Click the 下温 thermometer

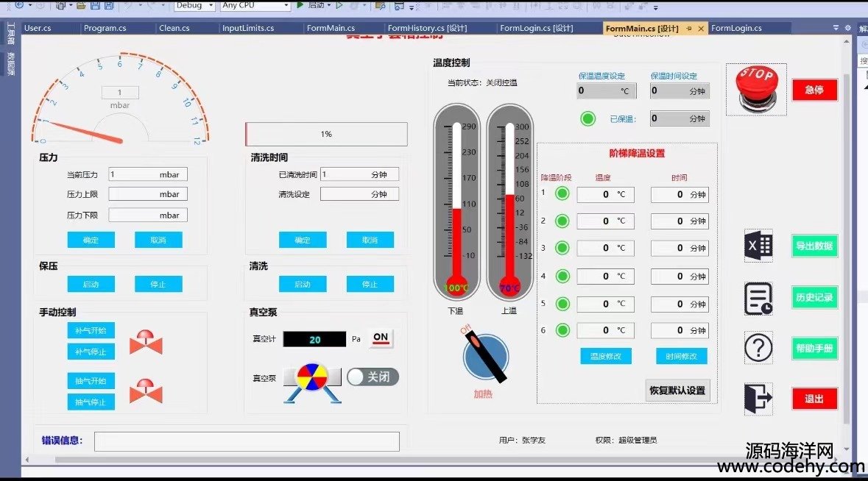coord(456,202)
